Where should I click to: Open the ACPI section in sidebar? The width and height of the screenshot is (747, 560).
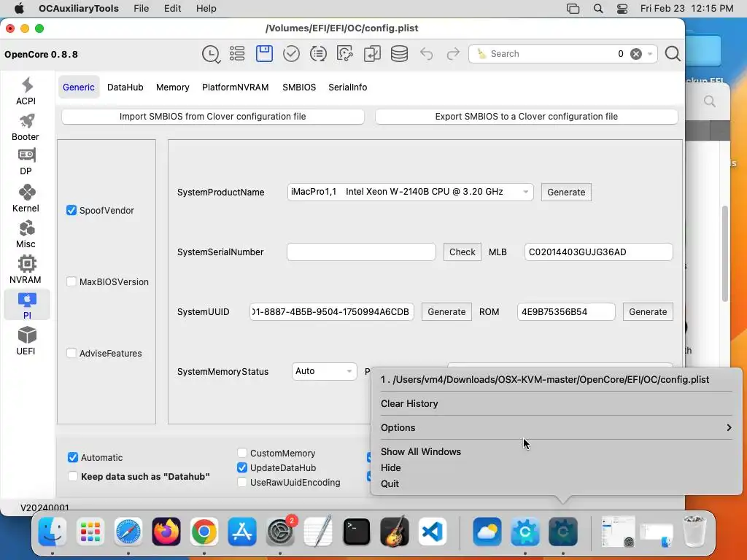26,91
